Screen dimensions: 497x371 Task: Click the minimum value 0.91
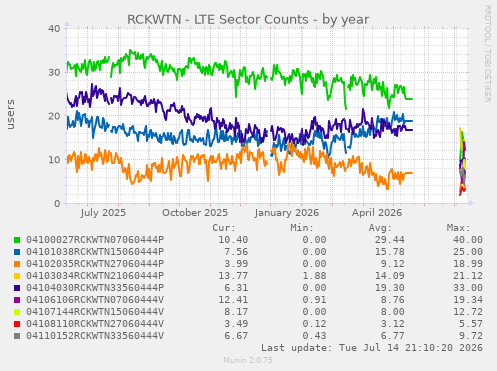click(x=315, y=300)
